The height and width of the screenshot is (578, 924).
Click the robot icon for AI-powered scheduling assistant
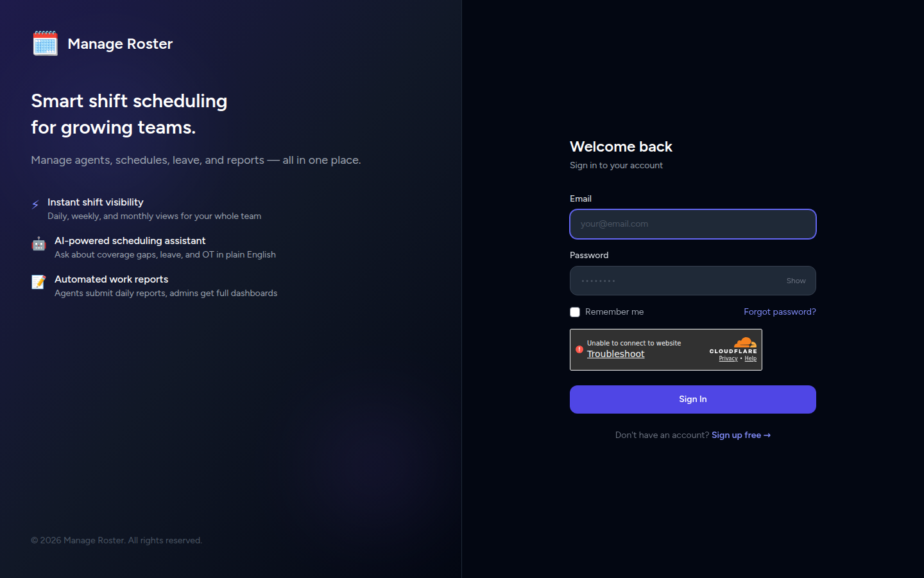[x=38, y=244]
